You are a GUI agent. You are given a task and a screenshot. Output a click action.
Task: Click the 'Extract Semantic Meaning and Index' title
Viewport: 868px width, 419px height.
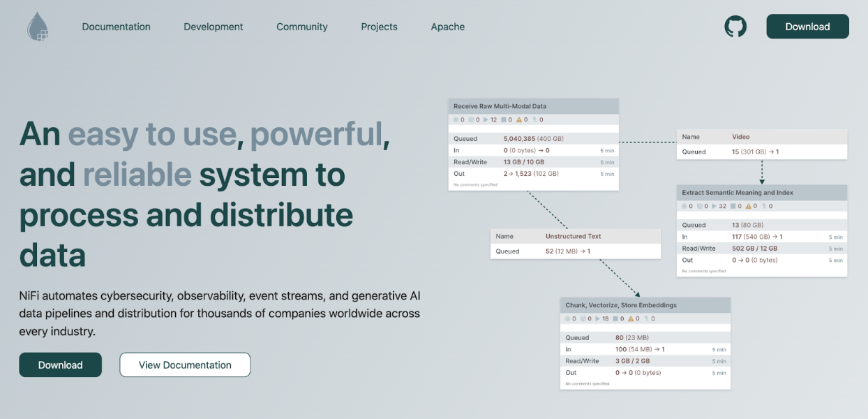(738, 193)
